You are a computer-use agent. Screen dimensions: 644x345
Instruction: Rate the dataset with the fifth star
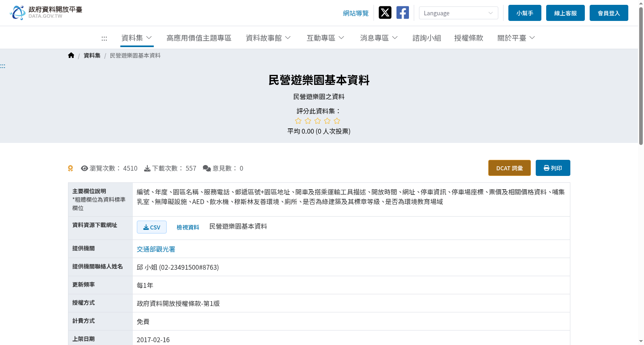click(337, 121)
